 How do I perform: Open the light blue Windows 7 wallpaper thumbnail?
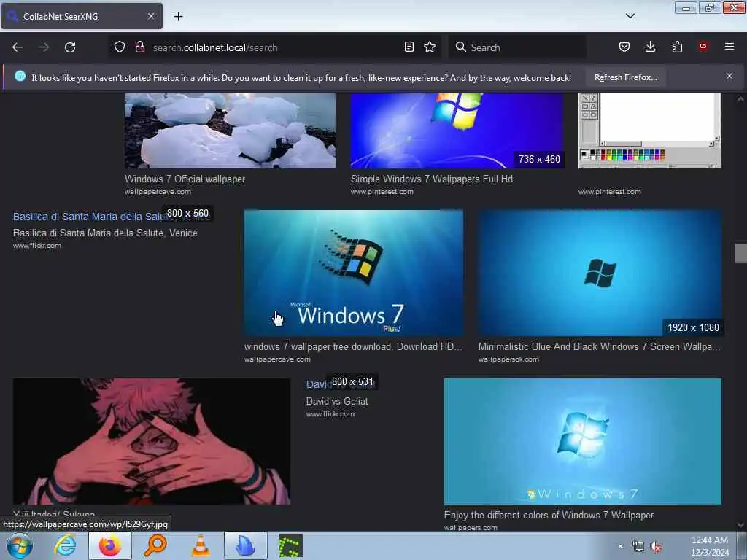583,441
